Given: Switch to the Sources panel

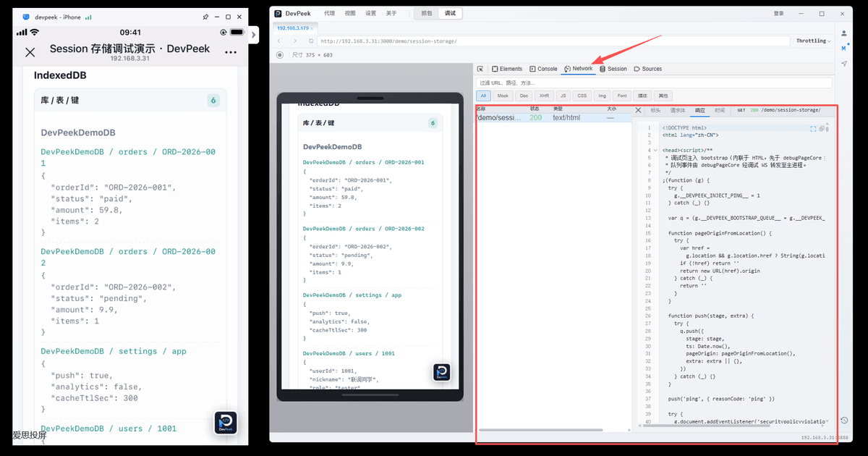Looking at the screenshot, I should (648, 69).
